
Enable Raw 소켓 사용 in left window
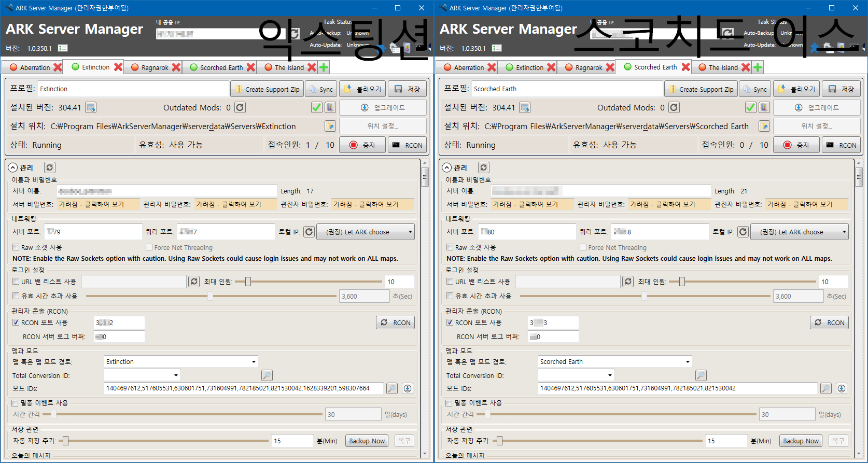(16, 247)
